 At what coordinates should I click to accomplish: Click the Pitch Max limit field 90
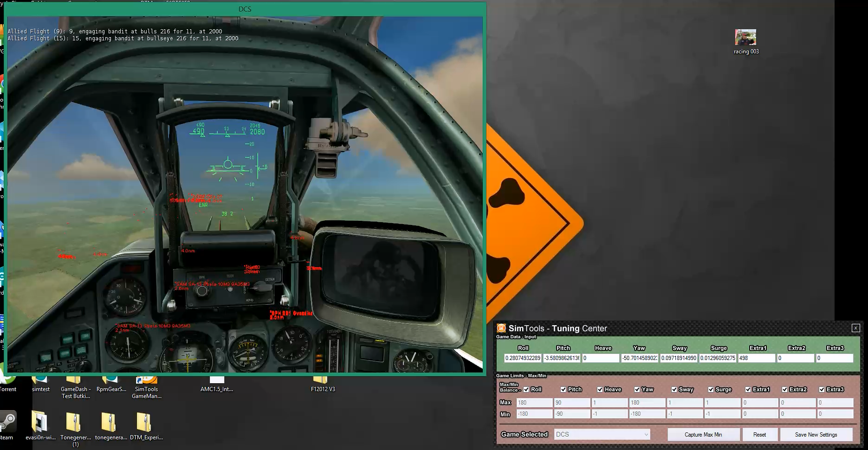coord(572,403)
